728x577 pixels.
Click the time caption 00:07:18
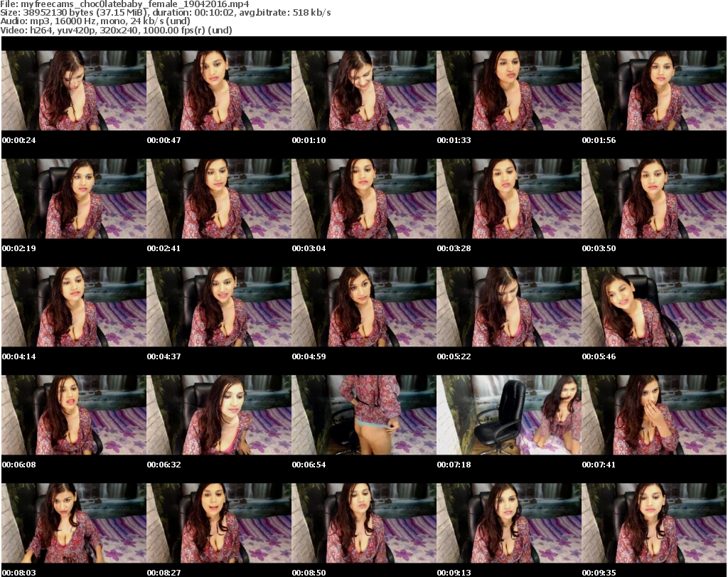[x=454, y=464]
